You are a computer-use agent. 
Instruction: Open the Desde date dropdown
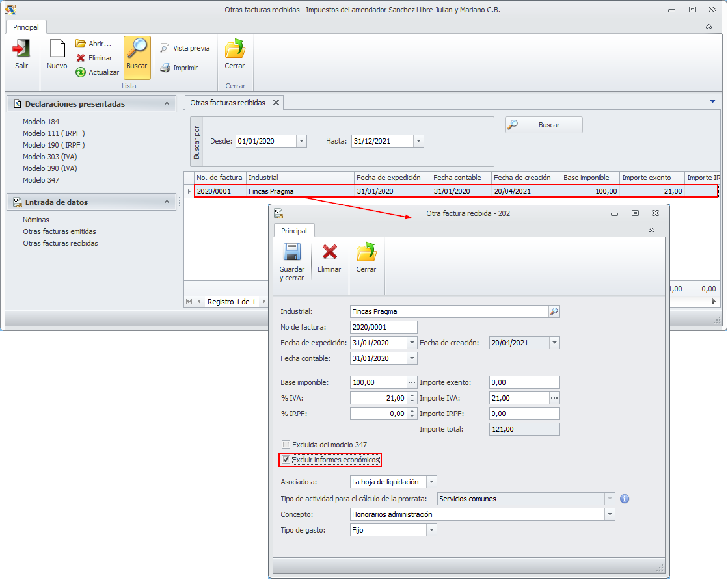301,141
